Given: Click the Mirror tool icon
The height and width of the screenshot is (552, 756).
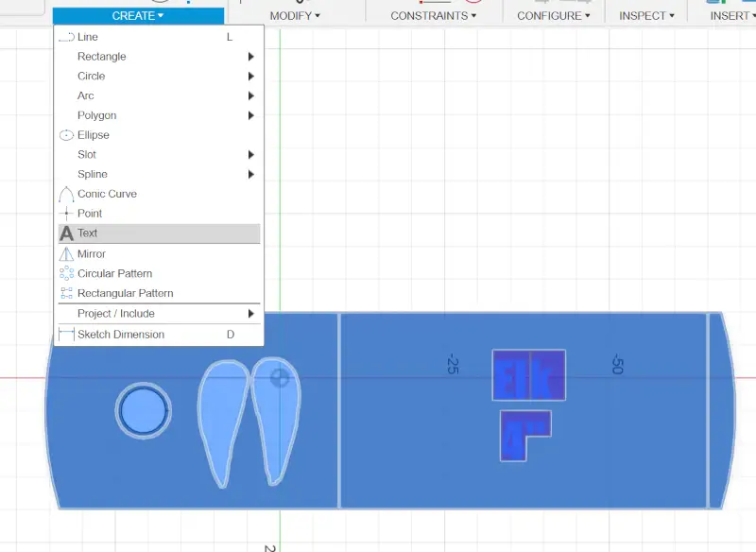Looking at the screenshot, I should (x=66, y=253).
